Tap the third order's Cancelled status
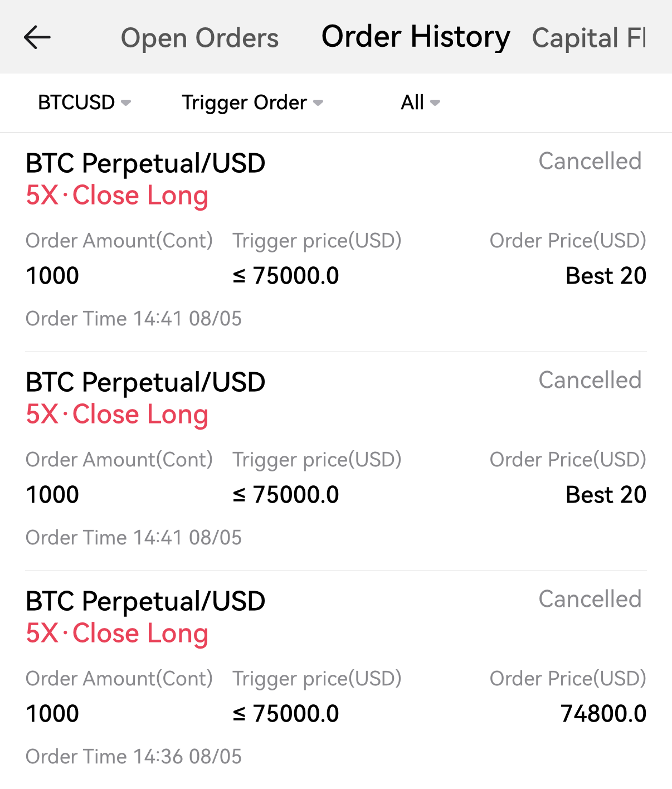672x789 pixels. click(x=590, y=599)
